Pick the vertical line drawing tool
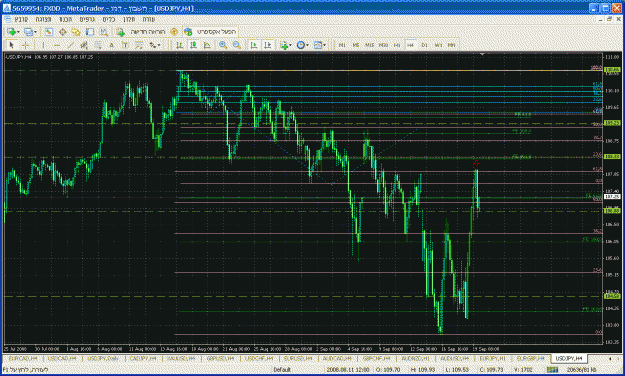The image size is (625, 376). point(43,45)
